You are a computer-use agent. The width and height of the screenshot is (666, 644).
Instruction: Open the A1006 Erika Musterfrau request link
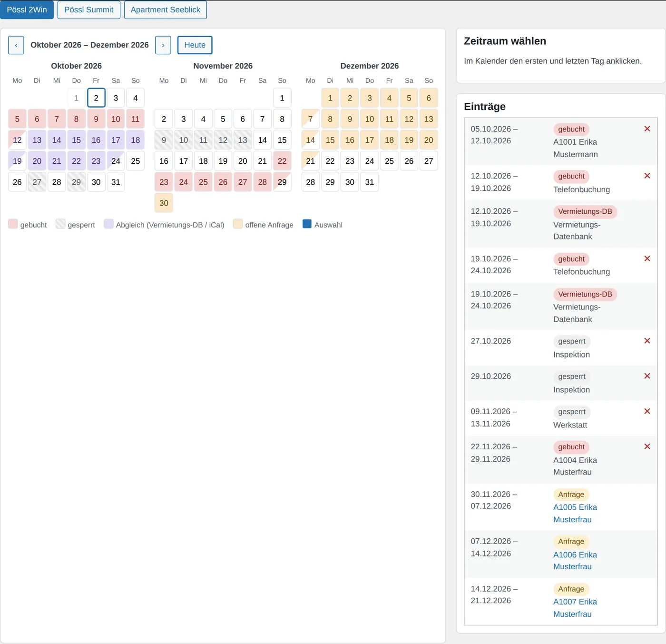click(x=575, y=561)
